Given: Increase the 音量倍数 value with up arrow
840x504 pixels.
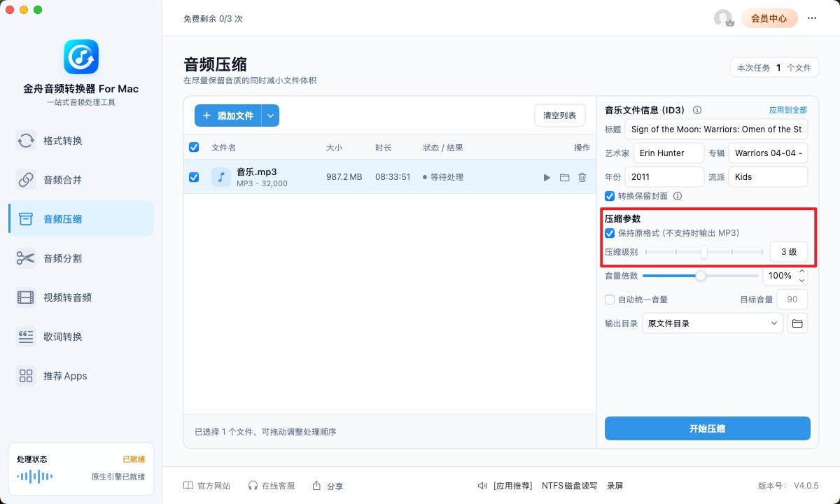Looking at the screenshot, I should pos(802,272).
